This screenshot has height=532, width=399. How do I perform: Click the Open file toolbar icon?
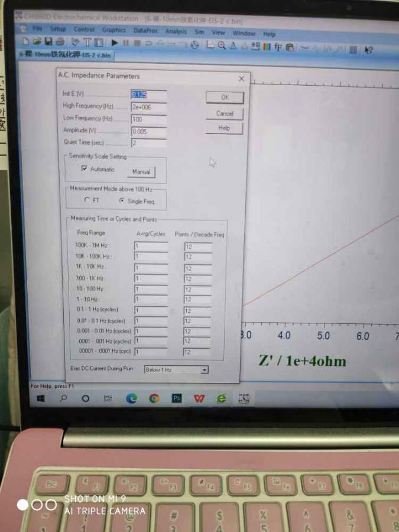pos(37,42)
